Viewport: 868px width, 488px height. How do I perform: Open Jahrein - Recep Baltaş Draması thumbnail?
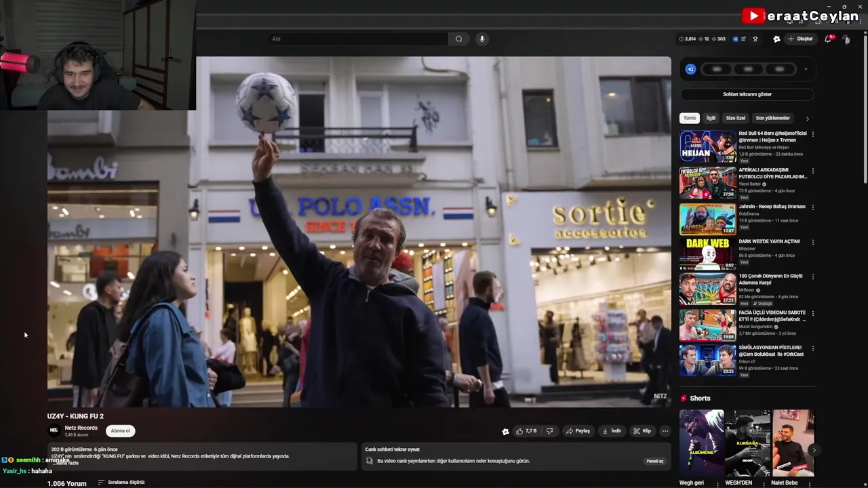[x=708, y=218]
